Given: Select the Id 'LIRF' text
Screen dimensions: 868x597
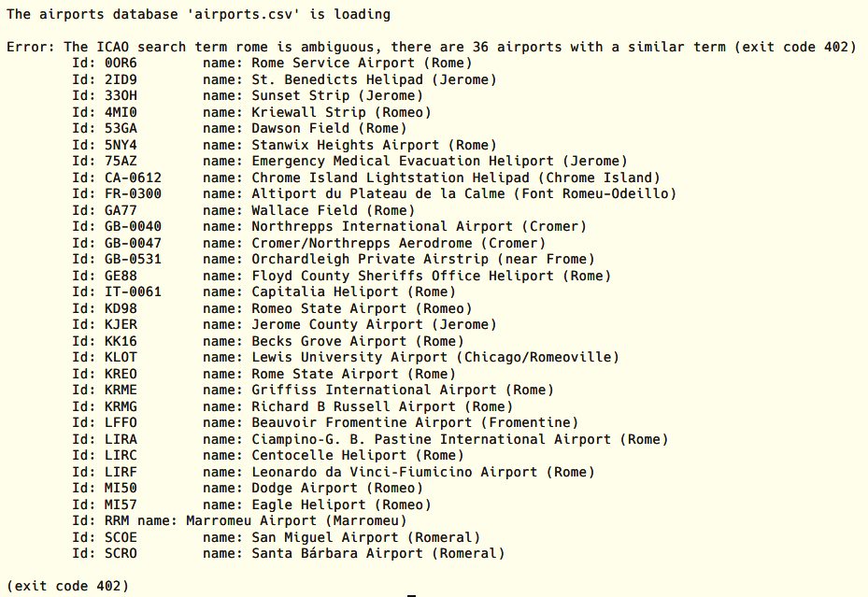Looking at the screenshot, I should click(121, 472).
